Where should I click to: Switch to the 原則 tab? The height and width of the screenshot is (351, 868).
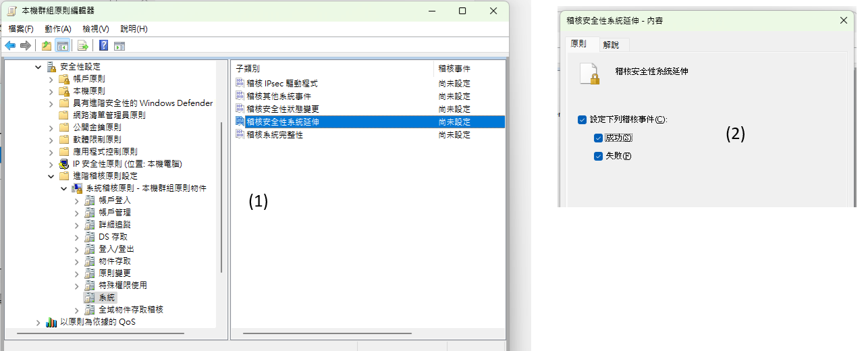[578, 43]
